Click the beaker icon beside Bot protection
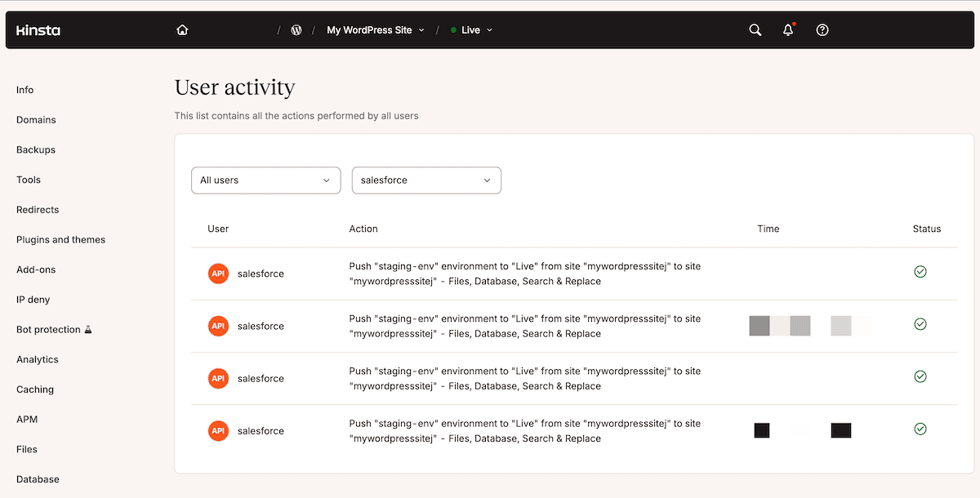The width and height of the screenshot is (980, 498). coord(88,330)
